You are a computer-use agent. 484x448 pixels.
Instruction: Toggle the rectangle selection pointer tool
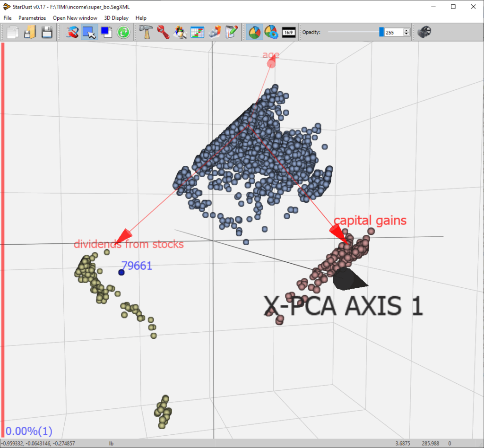tap(89, 32)
